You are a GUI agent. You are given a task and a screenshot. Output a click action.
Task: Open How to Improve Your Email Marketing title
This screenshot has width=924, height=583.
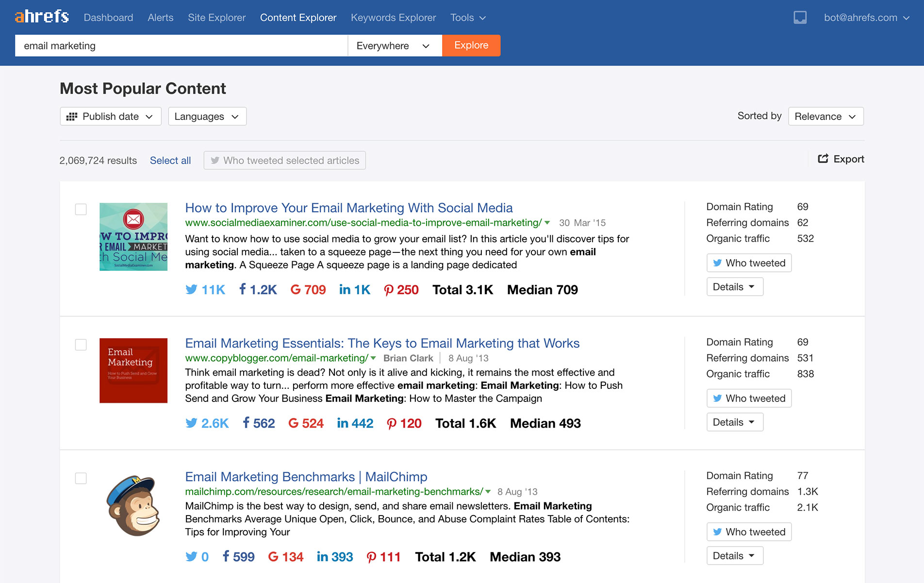(x=349, y=208)
